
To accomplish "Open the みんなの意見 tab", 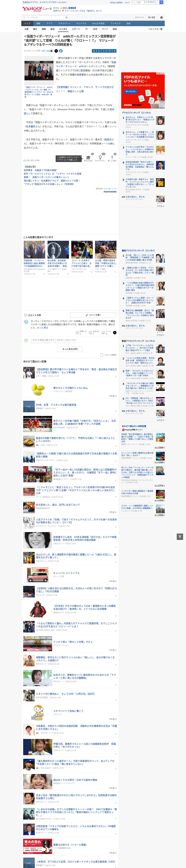I will pyautogui.click(x=98, y=24).
